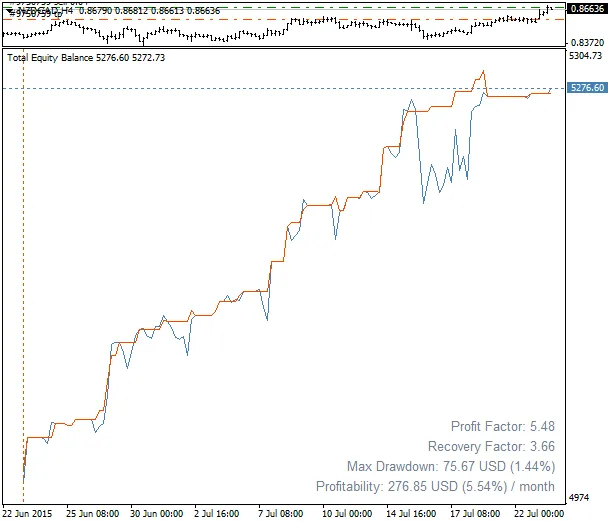Screen dimensions: 608x522
Task: Click the 22 Jun 2015 time axis label
Action: tap(28, 513)
